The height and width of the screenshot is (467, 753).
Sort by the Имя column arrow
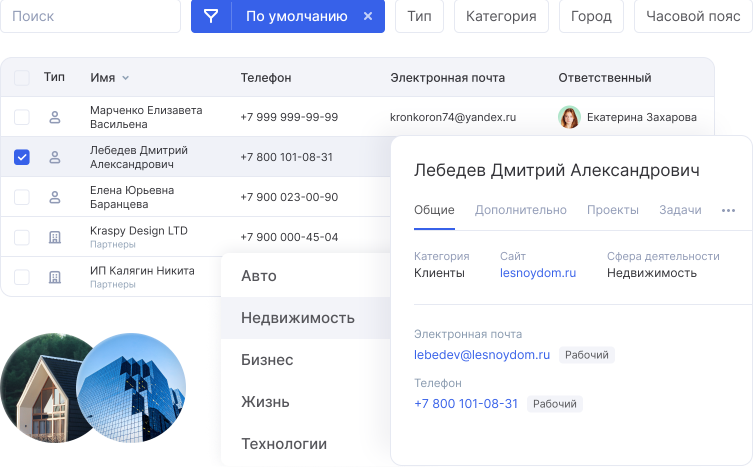(x=126, y=78)
